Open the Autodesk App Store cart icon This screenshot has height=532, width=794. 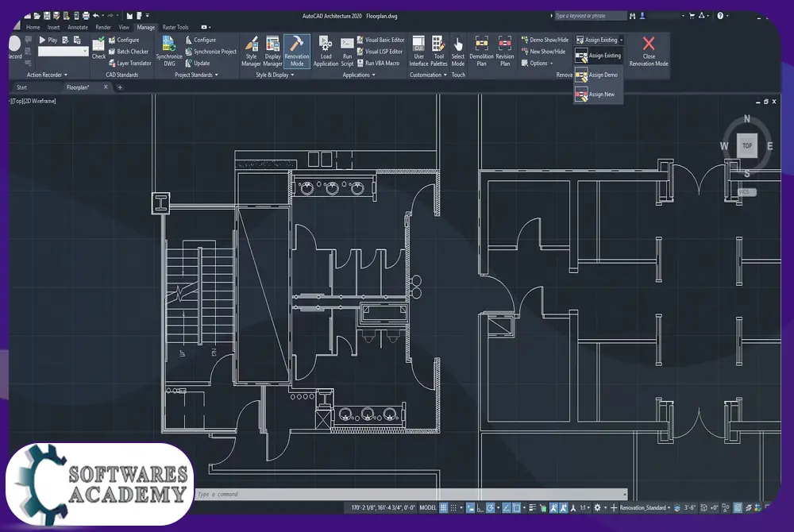pos(692,16)
